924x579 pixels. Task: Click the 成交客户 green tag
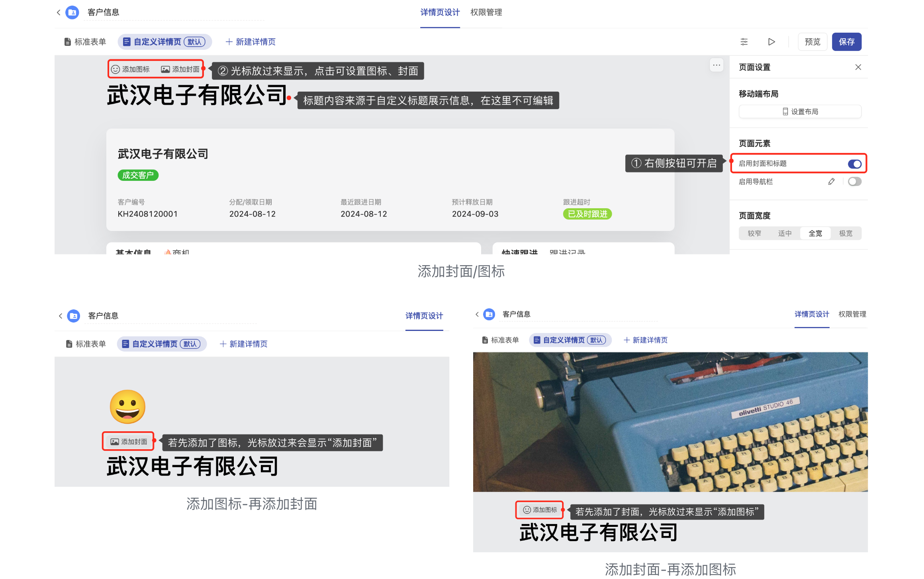[x=138, y=175]
